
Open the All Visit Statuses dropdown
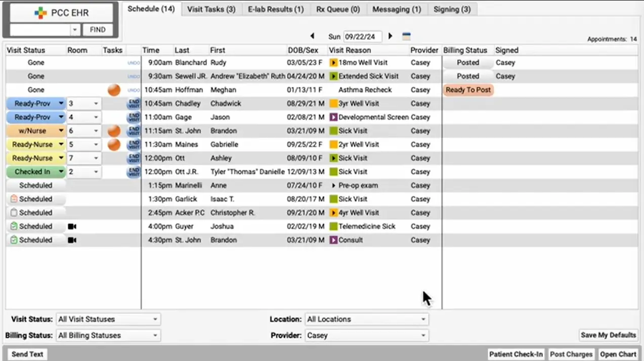[108, 319]
